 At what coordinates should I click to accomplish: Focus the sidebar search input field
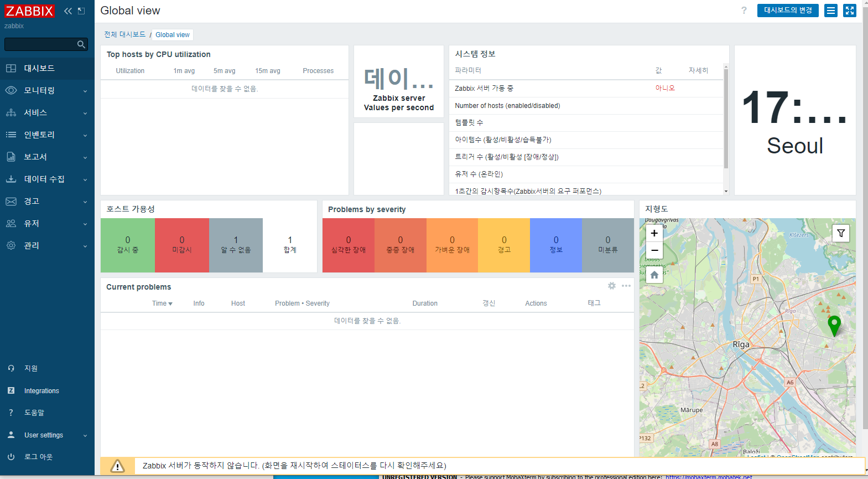point(40,44)
